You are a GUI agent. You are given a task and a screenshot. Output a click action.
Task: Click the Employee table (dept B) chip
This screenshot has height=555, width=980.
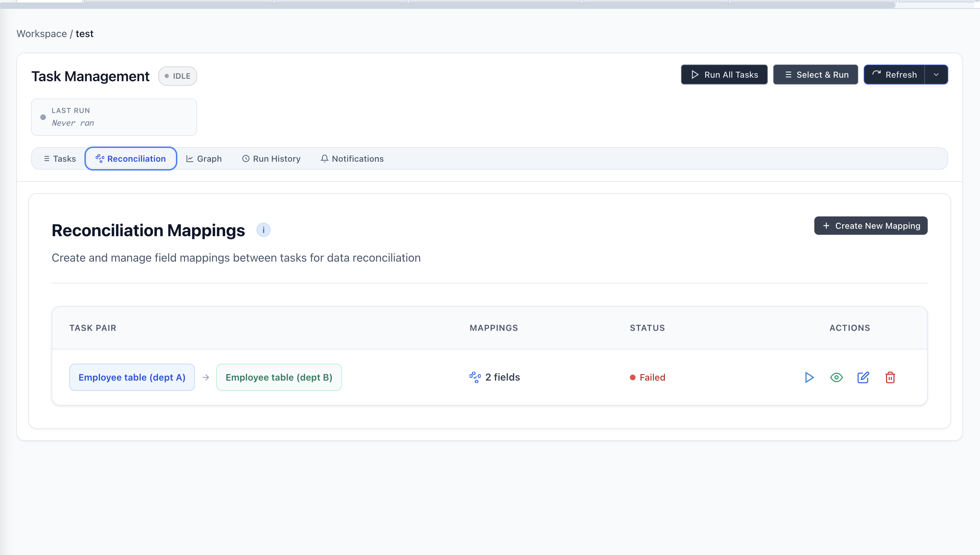point(279,377)
